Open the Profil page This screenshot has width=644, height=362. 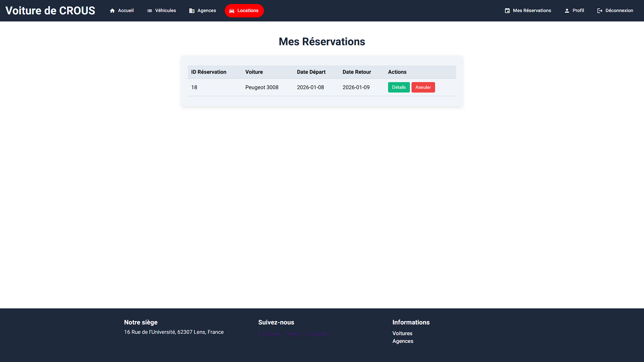click(x=574, y=11)
